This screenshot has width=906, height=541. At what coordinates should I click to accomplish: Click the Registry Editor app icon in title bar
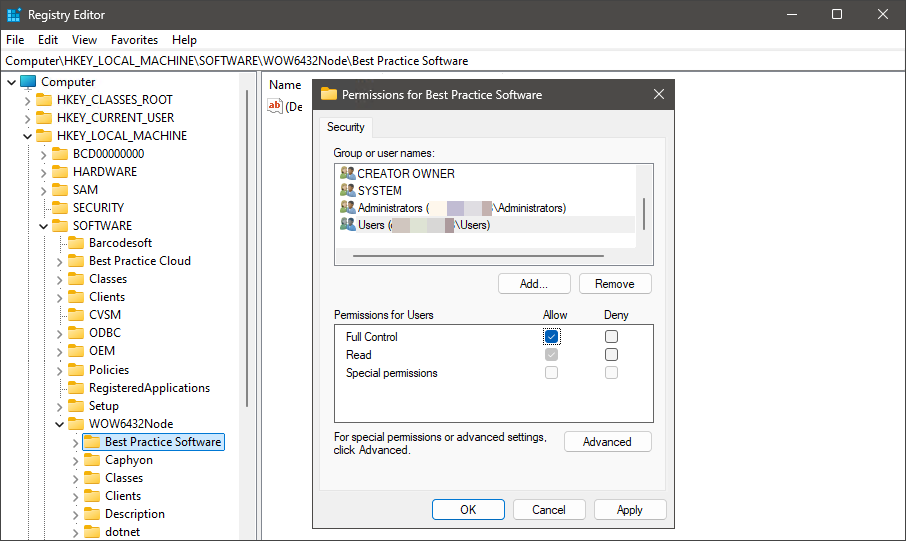tap(13, 14)
